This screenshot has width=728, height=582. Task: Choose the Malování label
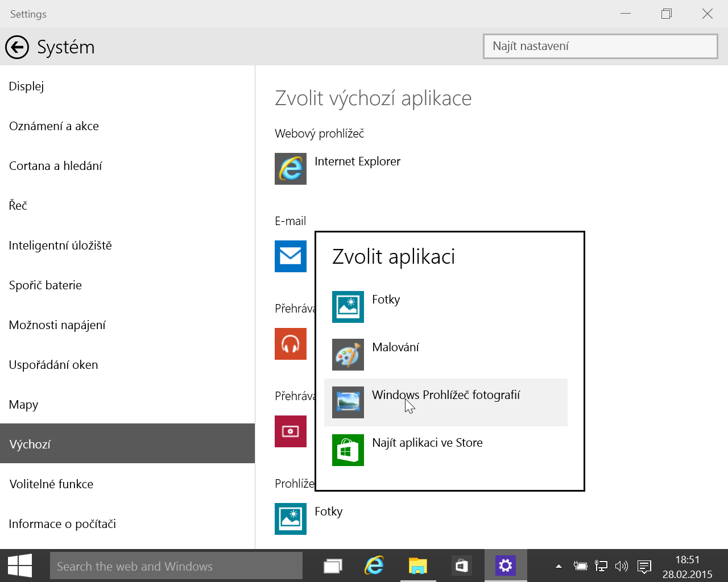[395, 347]
